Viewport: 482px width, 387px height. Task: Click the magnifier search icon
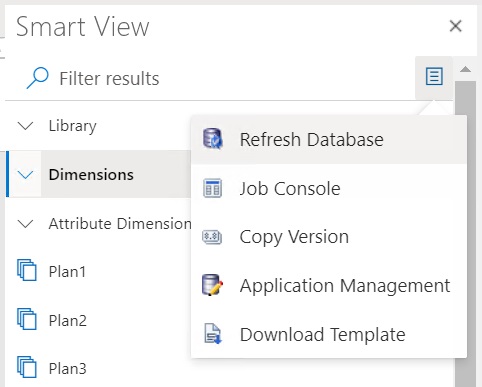pyautogui.click(x=37, y=78)
